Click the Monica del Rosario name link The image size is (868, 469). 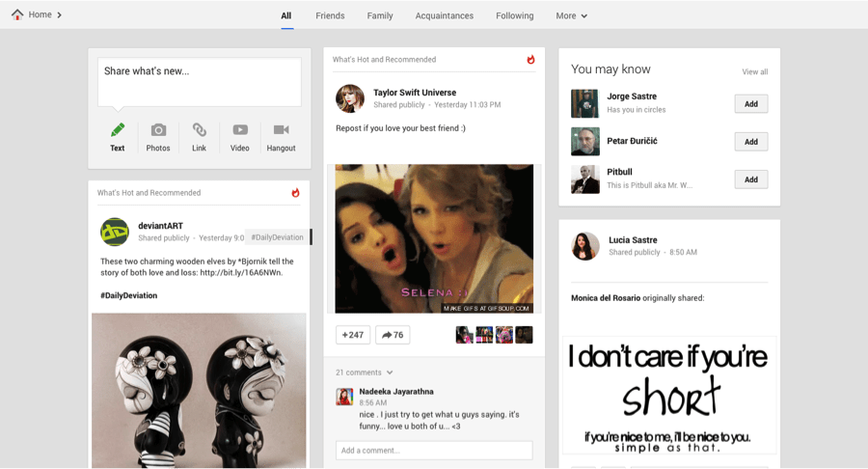coord(606,298)
